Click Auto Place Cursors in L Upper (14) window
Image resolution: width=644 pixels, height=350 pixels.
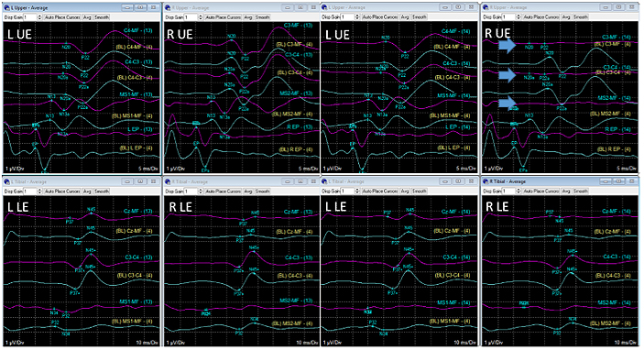380,17
